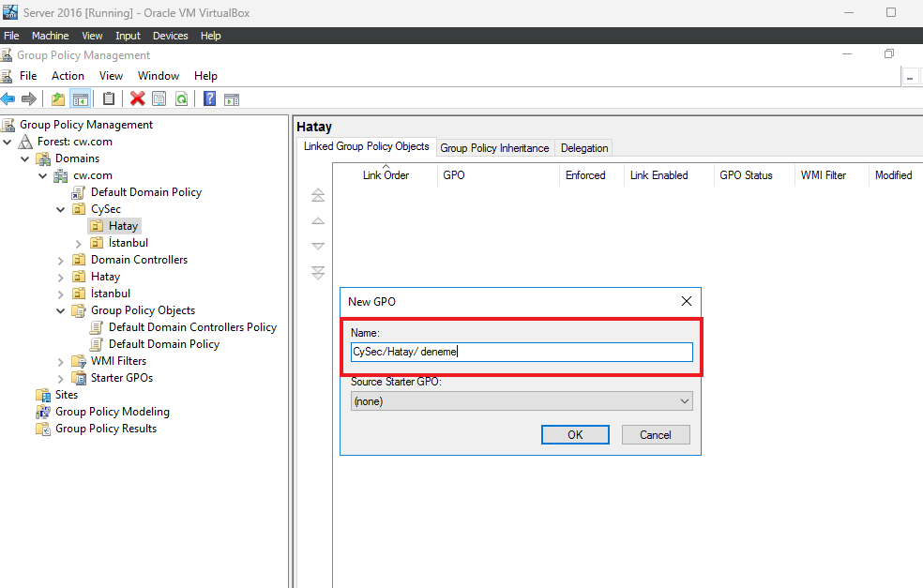The height and width of the screenshot is (588, 923).
Task: Click the red X Delete toolbar icon
Action: [x=137, y=98]
